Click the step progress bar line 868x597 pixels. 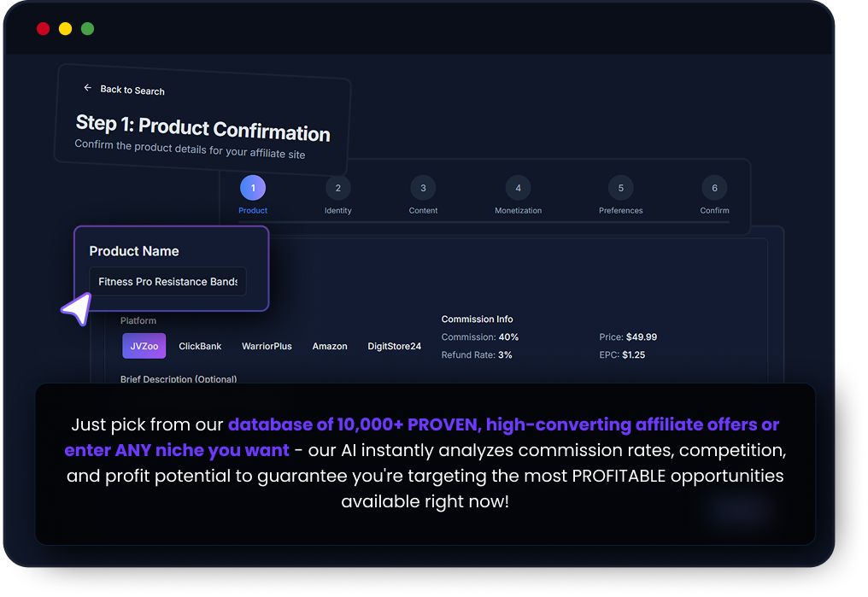click(x=483, y=222)
